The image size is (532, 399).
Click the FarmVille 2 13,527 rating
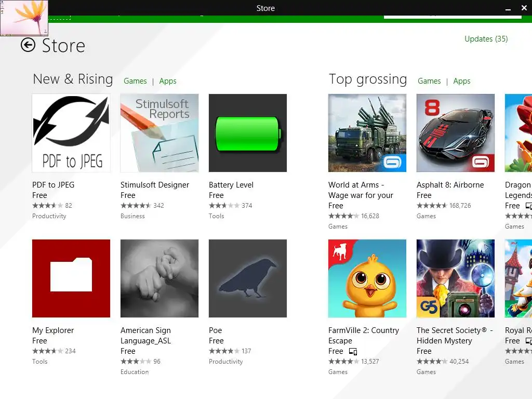pyautogui.click(x=353, y=362)
